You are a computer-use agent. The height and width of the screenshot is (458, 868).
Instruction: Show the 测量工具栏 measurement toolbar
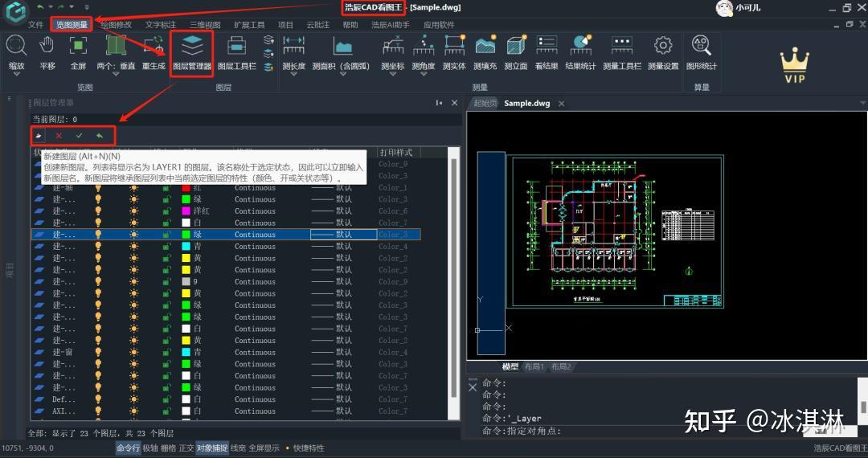[621, 45]
